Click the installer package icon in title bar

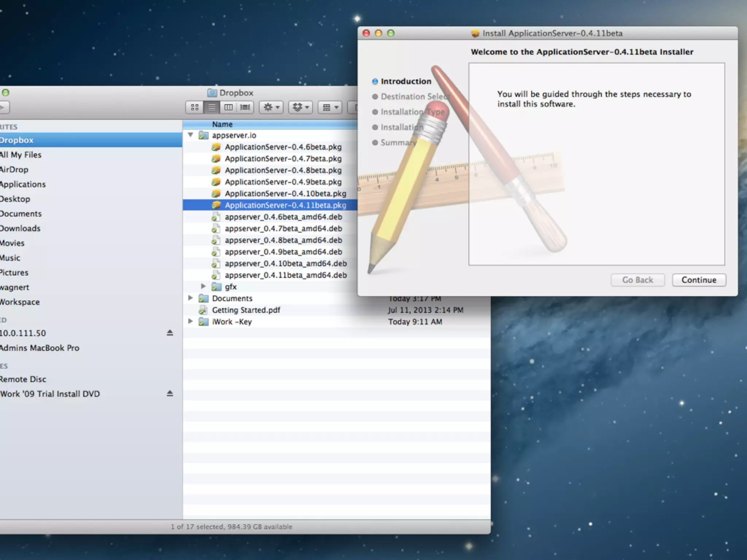point(475,33)
